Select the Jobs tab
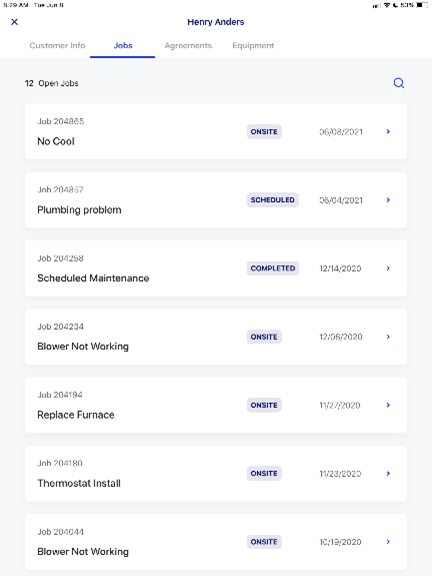The image size is (432, 576). click(123, 46)
